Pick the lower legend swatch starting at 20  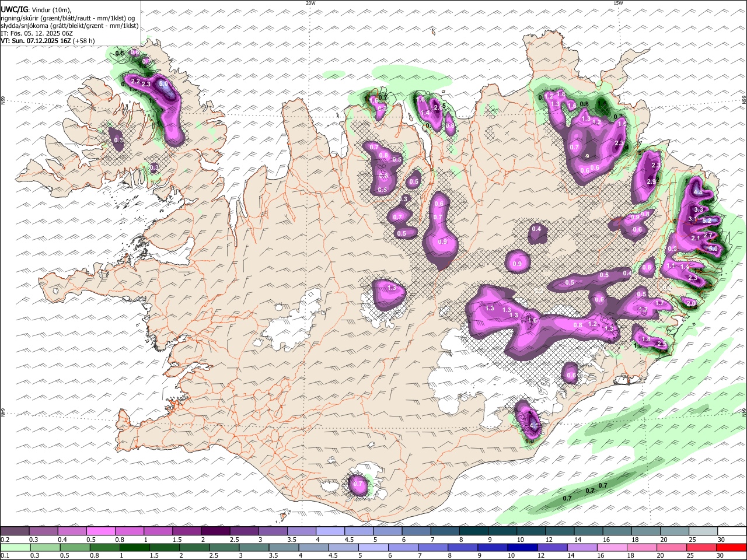point(671,548)
